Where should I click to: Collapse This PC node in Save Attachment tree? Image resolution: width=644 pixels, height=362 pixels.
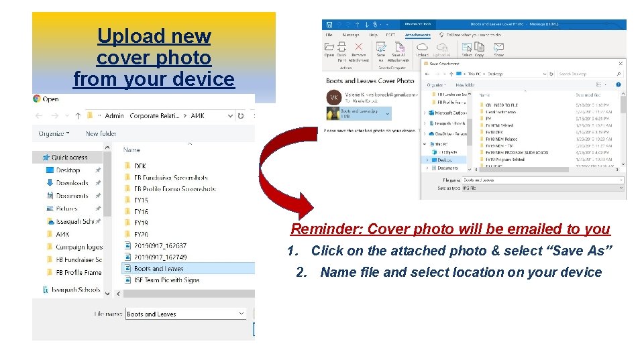point(425,144)
